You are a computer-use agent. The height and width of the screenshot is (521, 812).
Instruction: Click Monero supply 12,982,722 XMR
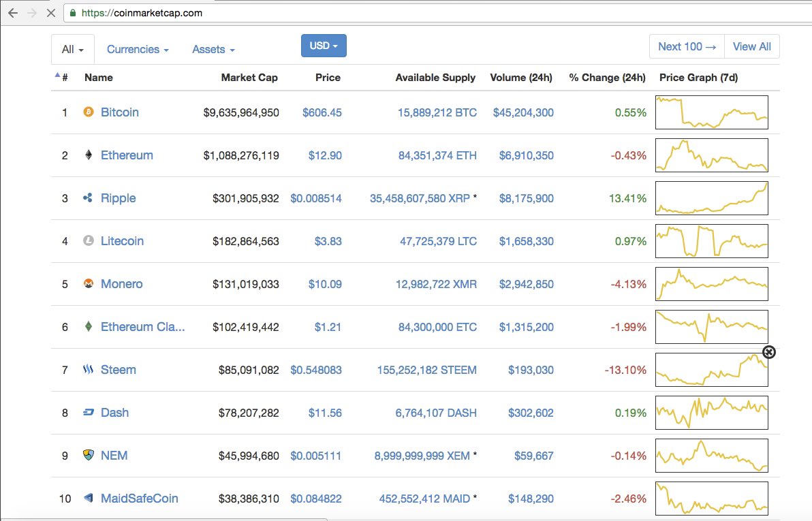pos(436,284)
